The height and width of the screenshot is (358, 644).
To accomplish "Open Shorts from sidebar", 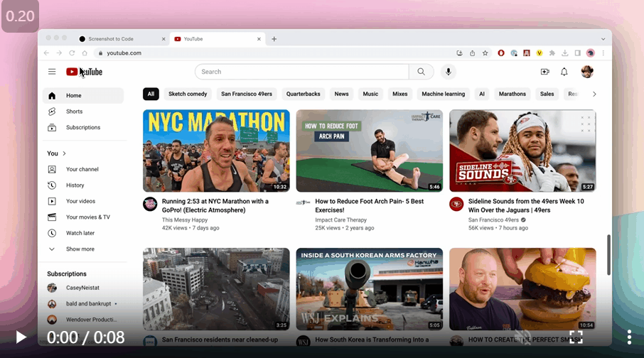I will pos(83,112).
